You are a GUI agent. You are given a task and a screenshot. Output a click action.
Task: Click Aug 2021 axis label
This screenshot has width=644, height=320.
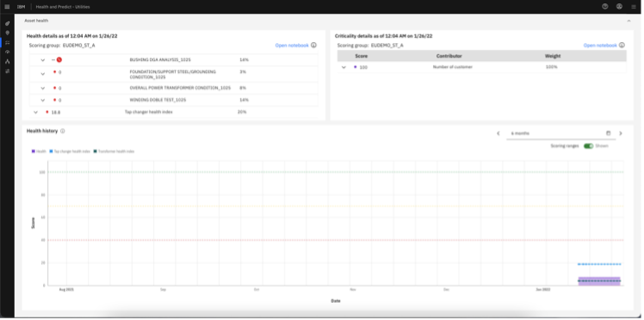[66, 290]
